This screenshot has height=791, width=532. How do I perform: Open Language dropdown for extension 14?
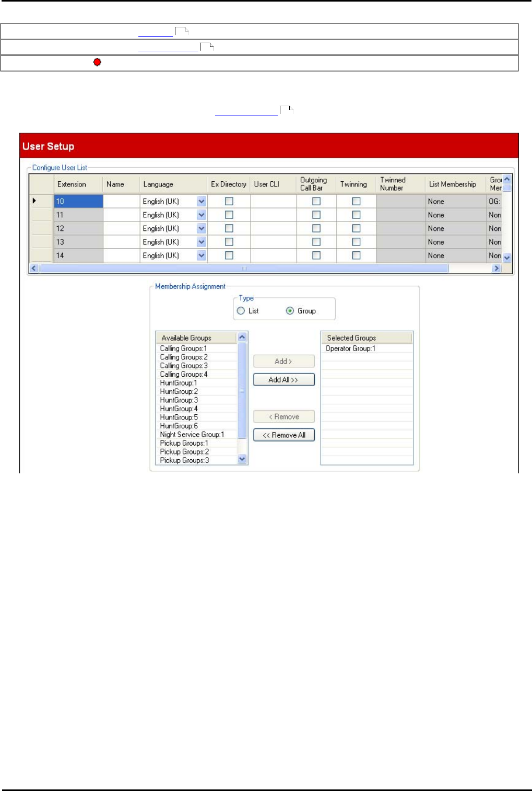coord(202,255)
